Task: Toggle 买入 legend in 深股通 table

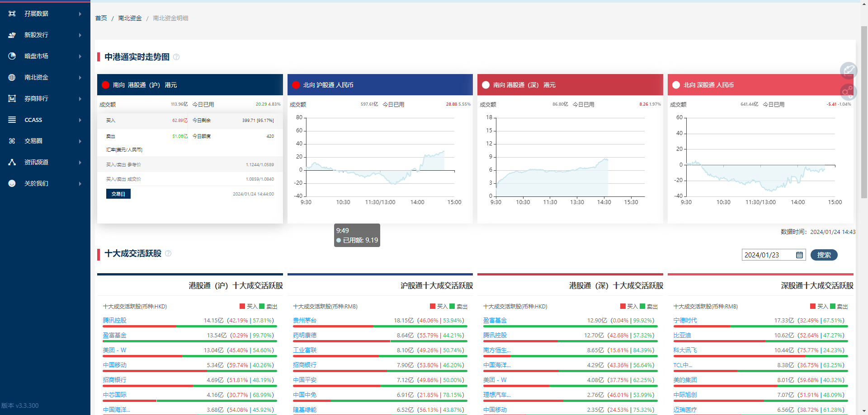Action: point(819,306)
